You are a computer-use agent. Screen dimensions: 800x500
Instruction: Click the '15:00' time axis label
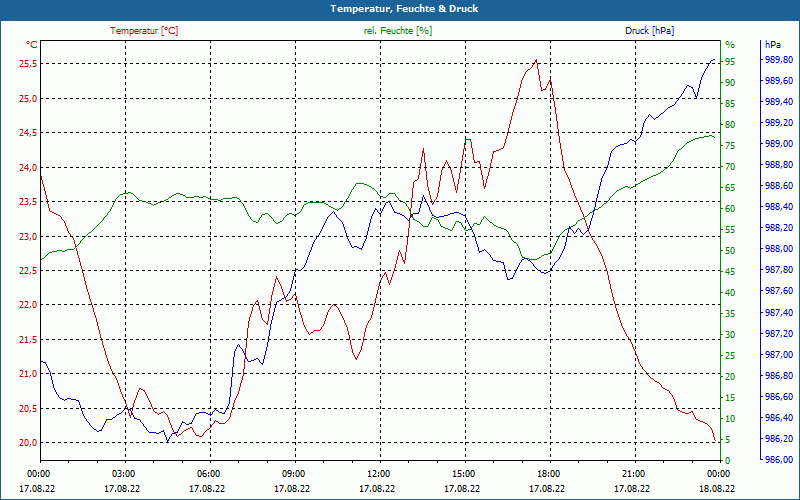tap(462, 473)
